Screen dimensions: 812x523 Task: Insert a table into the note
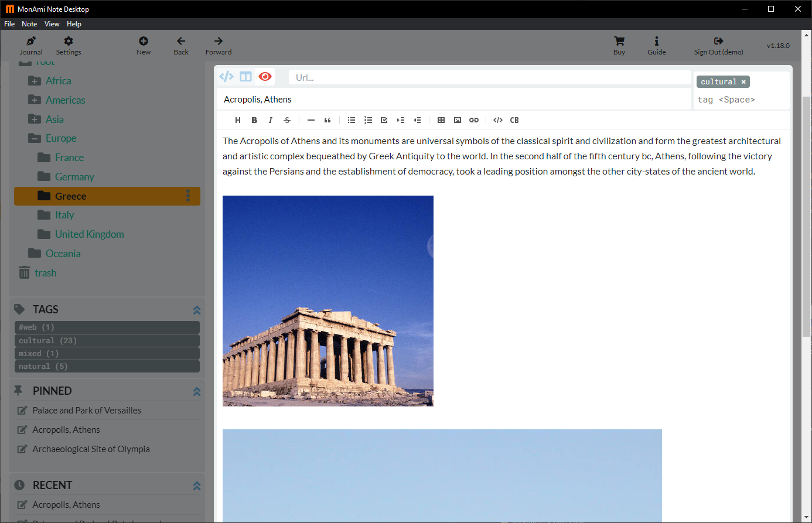tap(441, 120)
